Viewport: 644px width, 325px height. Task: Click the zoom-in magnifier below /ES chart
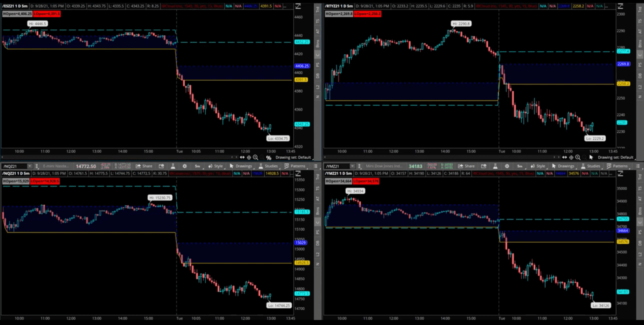pos(256,157)
